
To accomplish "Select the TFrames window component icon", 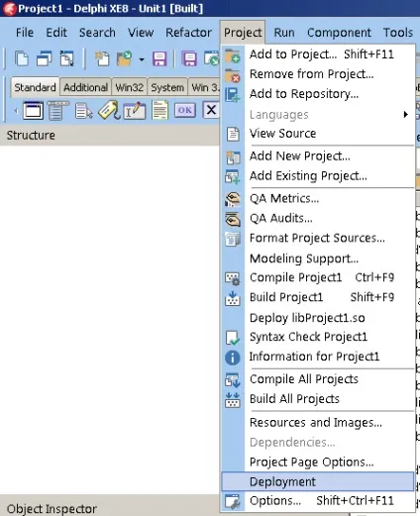I will (33, 110).
